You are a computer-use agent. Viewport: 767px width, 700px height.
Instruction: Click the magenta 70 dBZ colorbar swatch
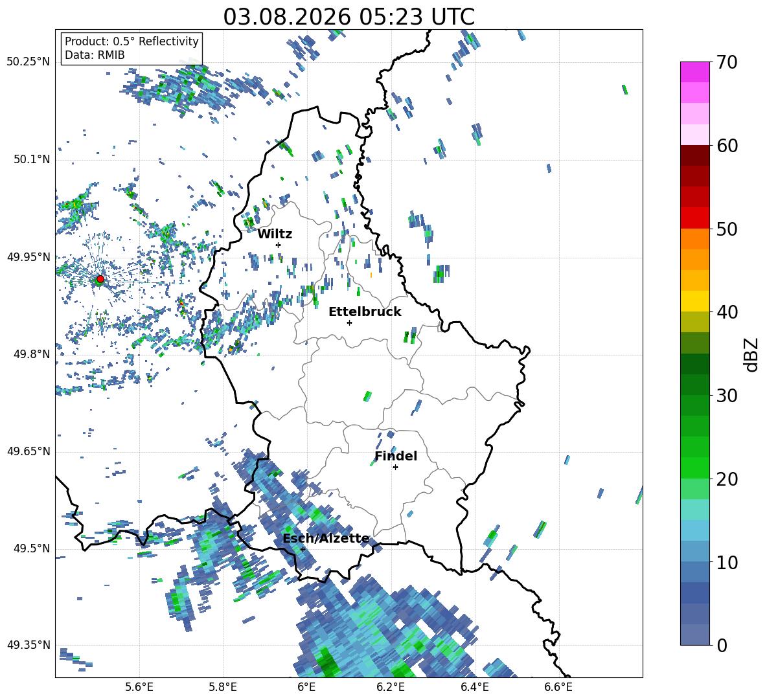(x=694, y=72)
